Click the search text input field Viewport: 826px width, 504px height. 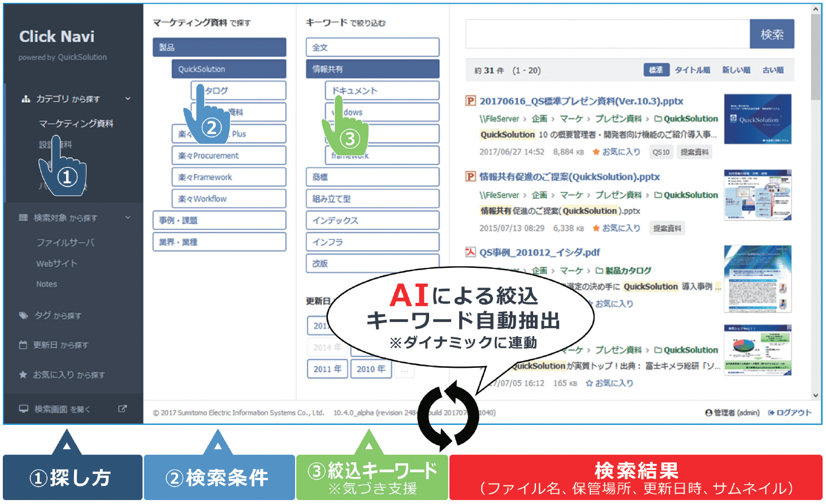(607, 34)
